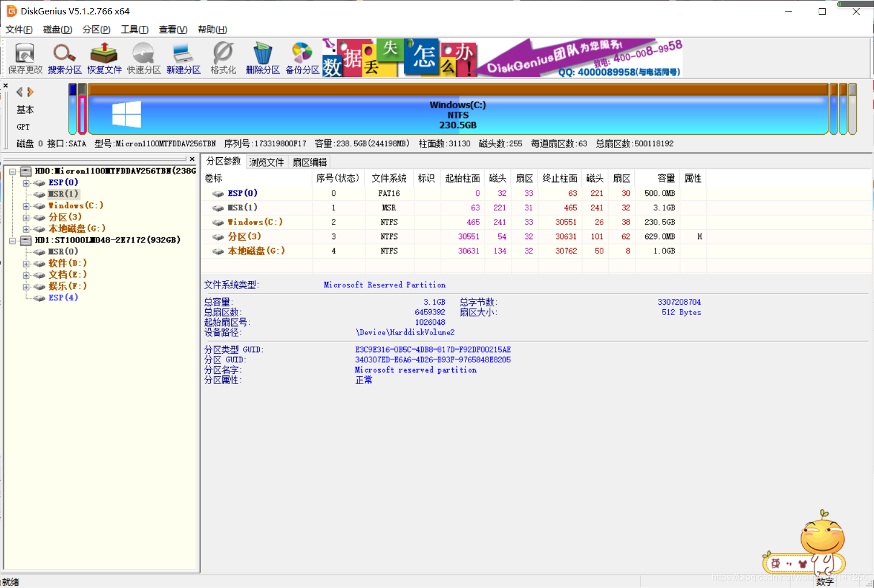The height and width of the screenshot is (588, 874).
Task: Open the 备份分区 tool
Action: click(x=302, y=58)
